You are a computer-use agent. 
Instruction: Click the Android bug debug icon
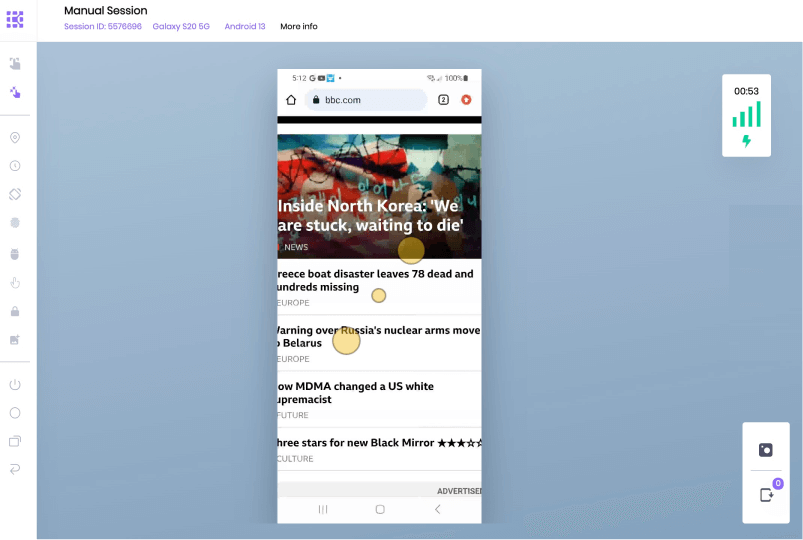pyautogui.click(x=15, y=254)
